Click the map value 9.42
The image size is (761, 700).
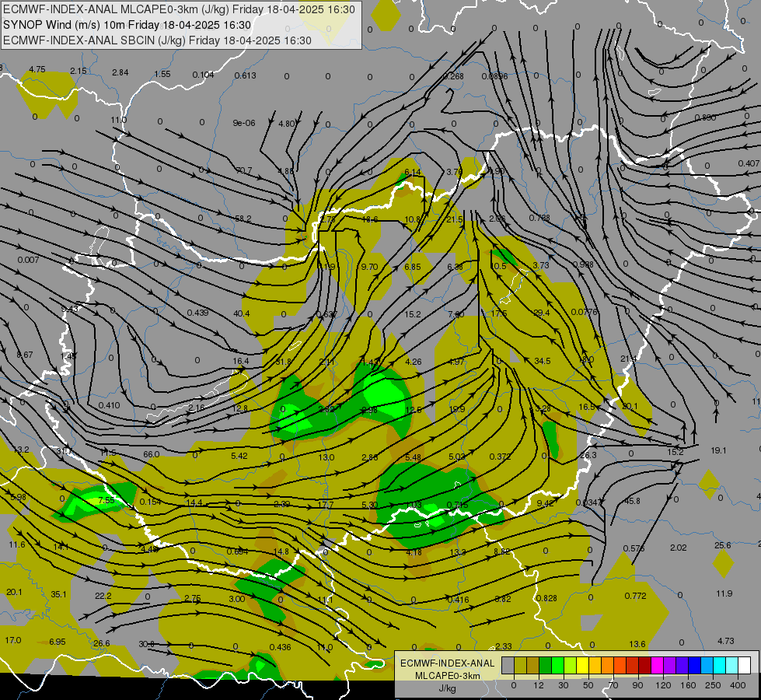[545, 503]
